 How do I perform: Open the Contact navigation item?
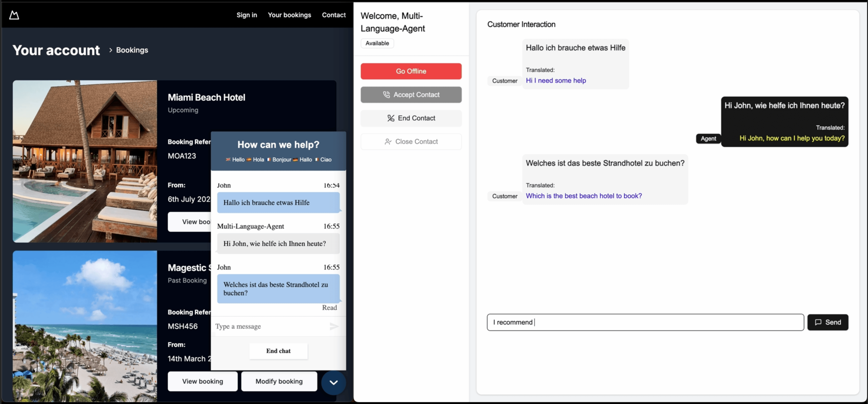click(333, 15)
